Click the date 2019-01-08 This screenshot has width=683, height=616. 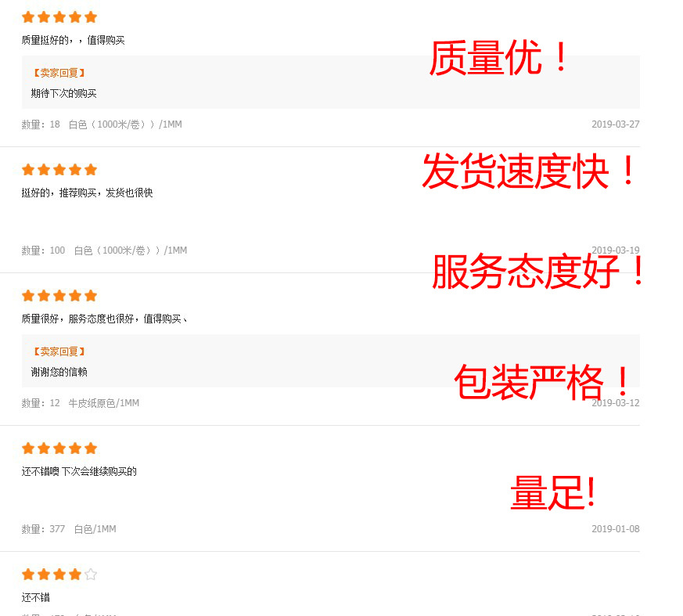point(616,529)
